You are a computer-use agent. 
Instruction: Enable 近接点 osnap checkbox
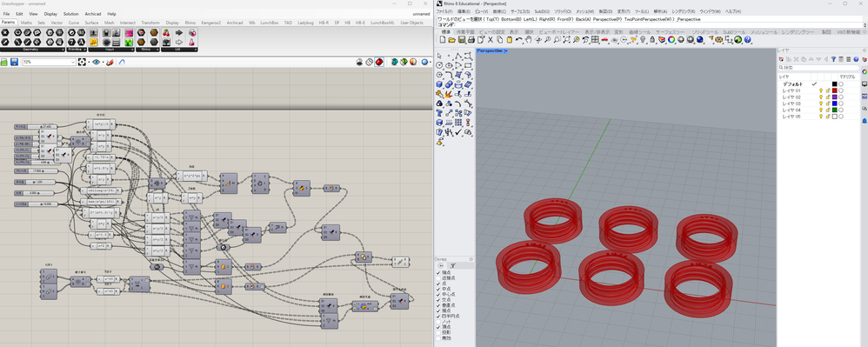pyautogui.click(x=438, y=277)
